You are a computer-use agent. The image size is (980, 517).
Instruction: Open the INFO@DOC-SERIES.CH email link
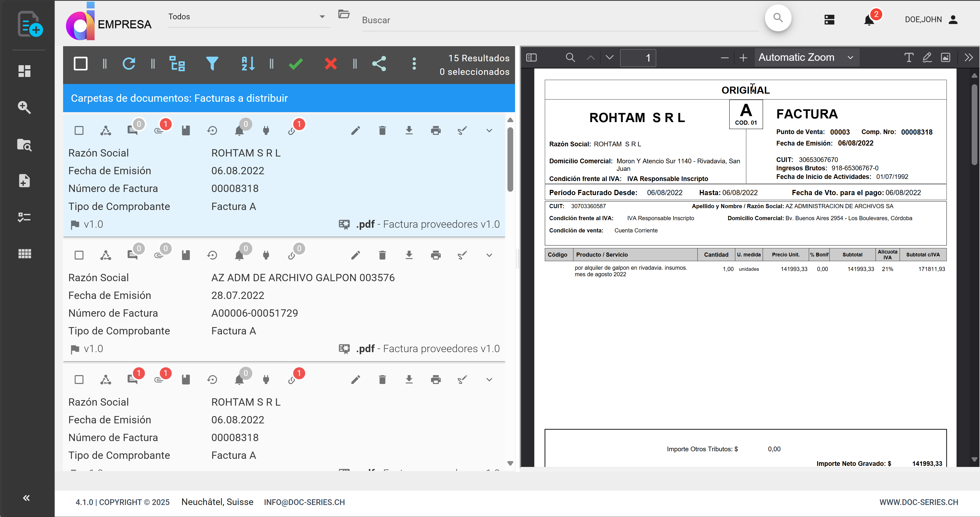(304, 502)
